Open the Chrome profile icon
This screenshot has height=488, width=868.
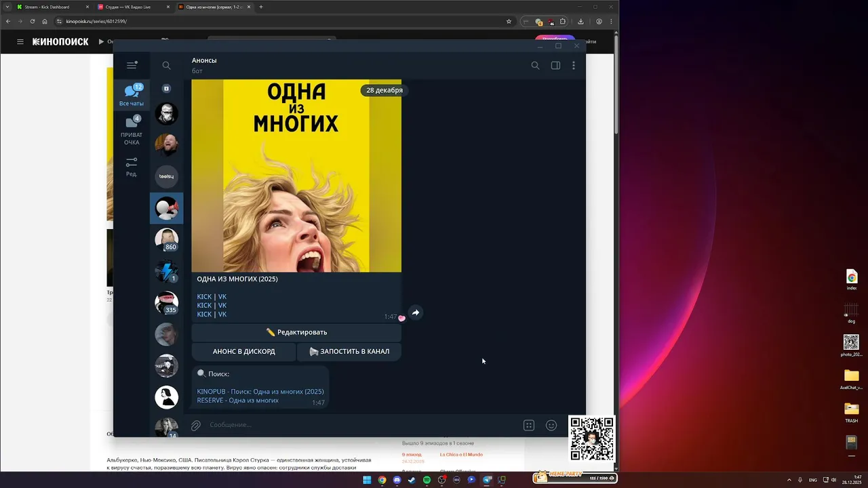599,21
